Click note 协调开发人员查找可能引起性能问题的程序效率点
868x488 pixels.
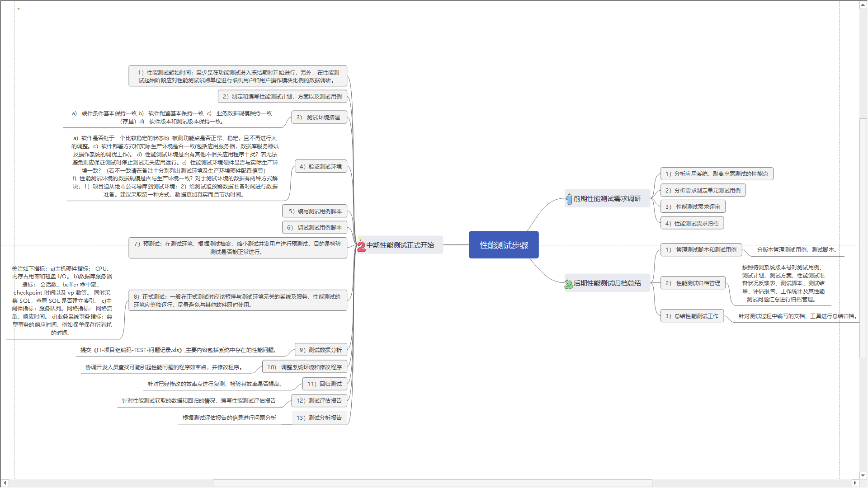(x=164, y=367)
